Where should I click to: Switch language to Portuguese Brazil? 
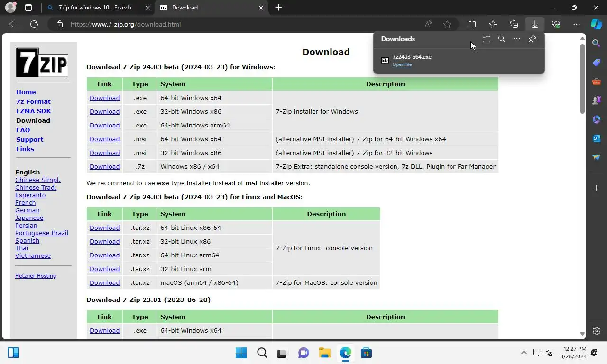(42, 233)
